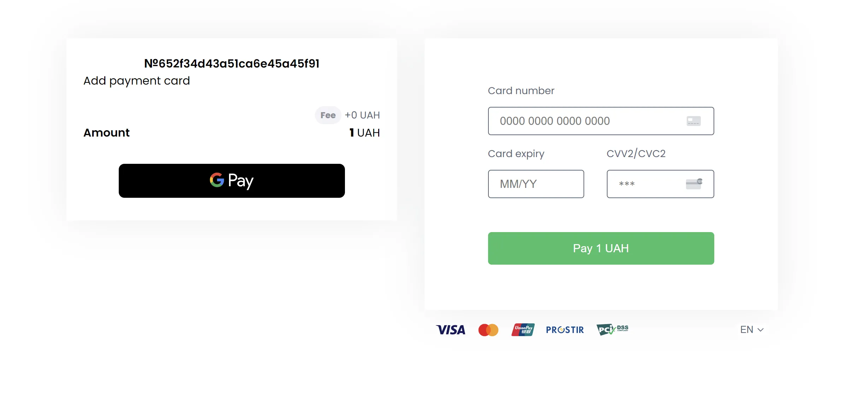Click the order number heading
Image resolution: width=868 pixels, height=409 pixels.
click(231, 64)
